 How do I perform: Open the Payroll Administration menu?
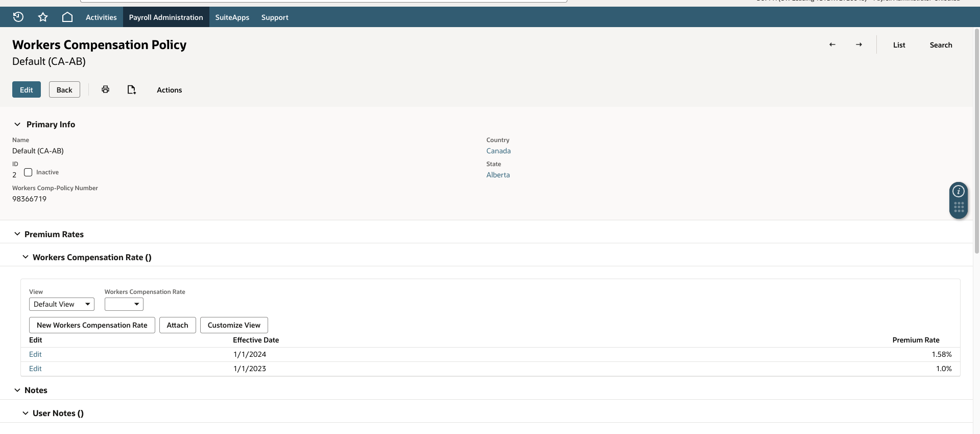point(166,17)
